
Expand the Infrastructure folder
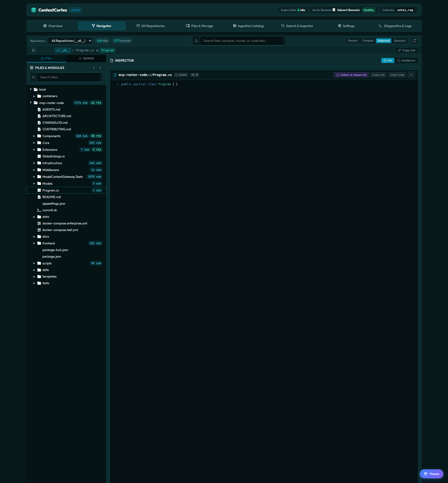click(34, 163)
